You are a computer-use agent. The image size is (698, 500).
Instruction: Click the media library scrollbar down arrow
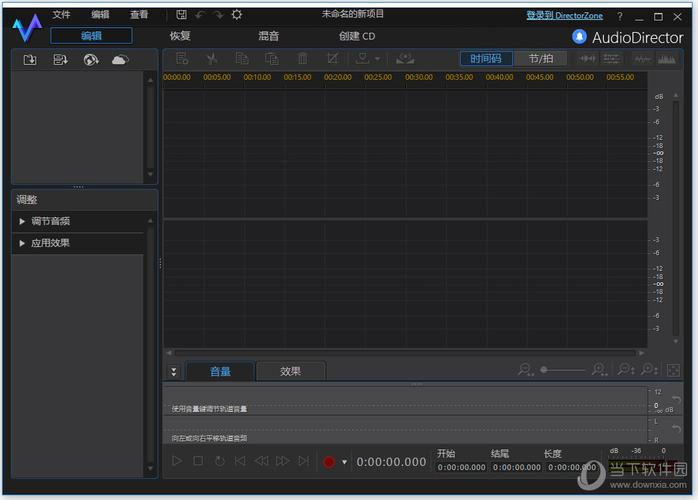(x=150, y=174)
